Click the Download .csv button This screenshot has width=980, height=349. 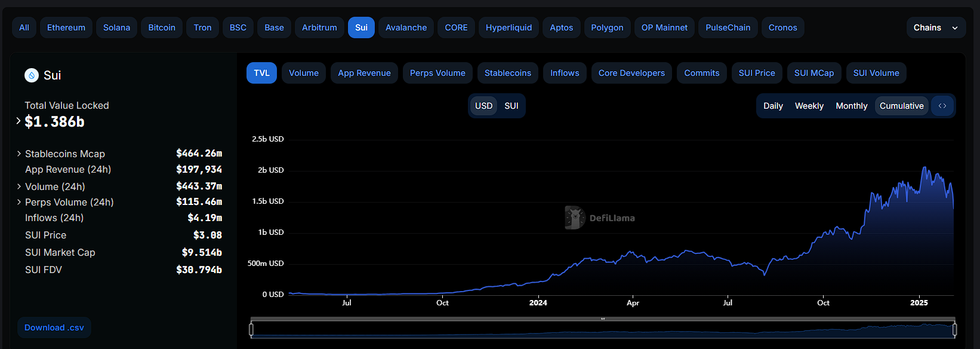click(54, 327)
